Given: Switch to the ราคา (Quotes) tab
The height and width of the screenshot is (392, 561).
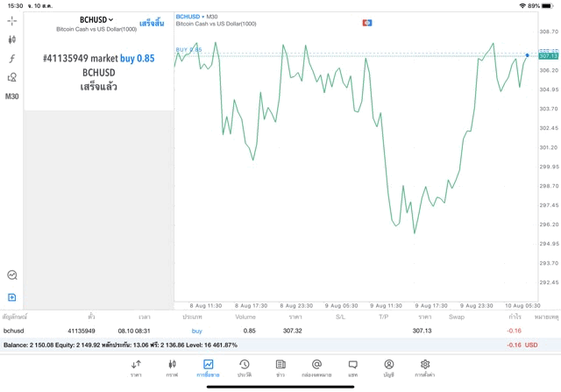Looking at the screenshot, I should point(136,367).
